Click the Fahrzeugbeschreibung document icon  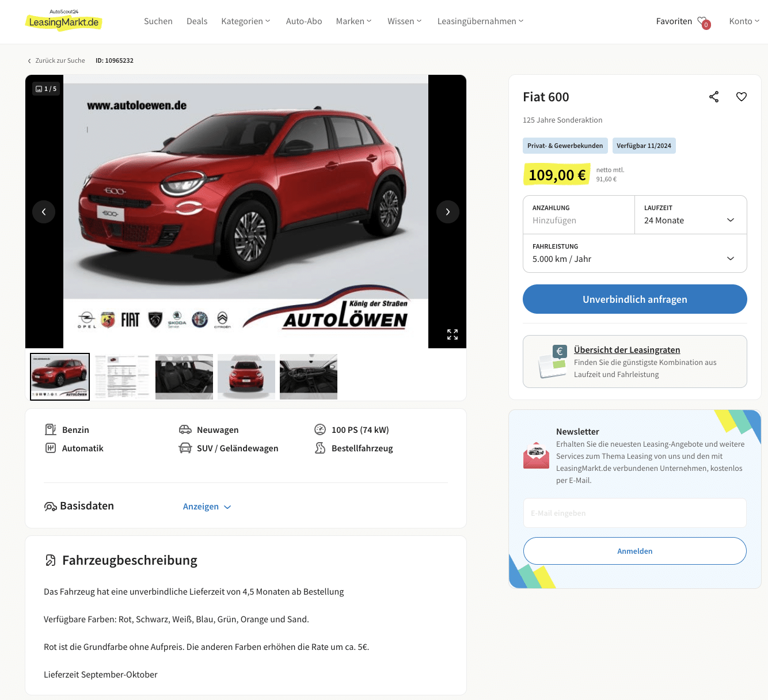(51, 560)
